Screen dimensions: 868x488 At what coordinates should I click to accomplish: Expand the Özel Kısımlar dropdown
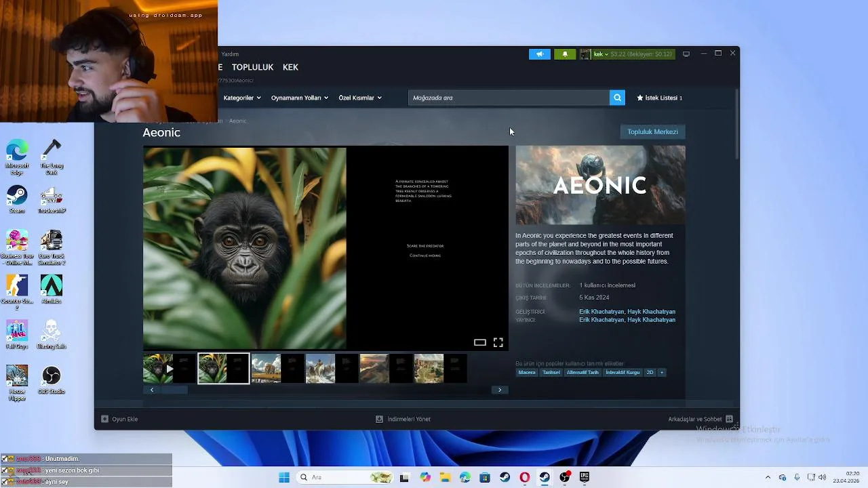pos(360,98)
